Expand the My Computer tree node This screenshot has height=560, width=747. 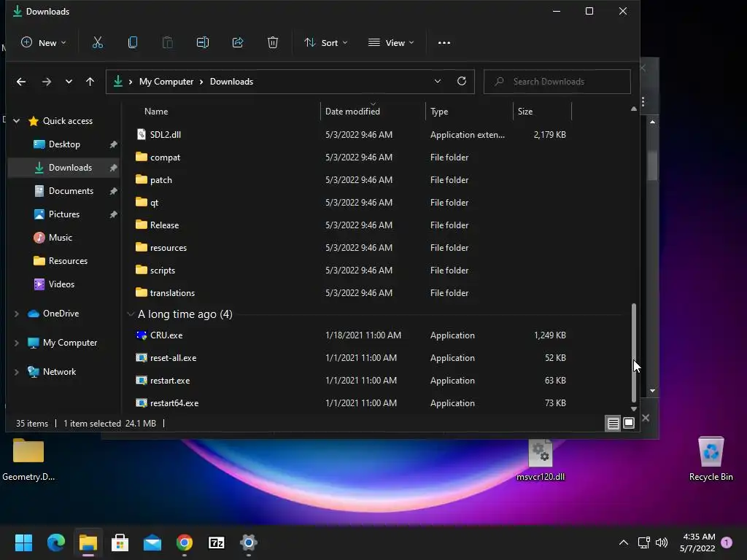[x=17, y=343]
